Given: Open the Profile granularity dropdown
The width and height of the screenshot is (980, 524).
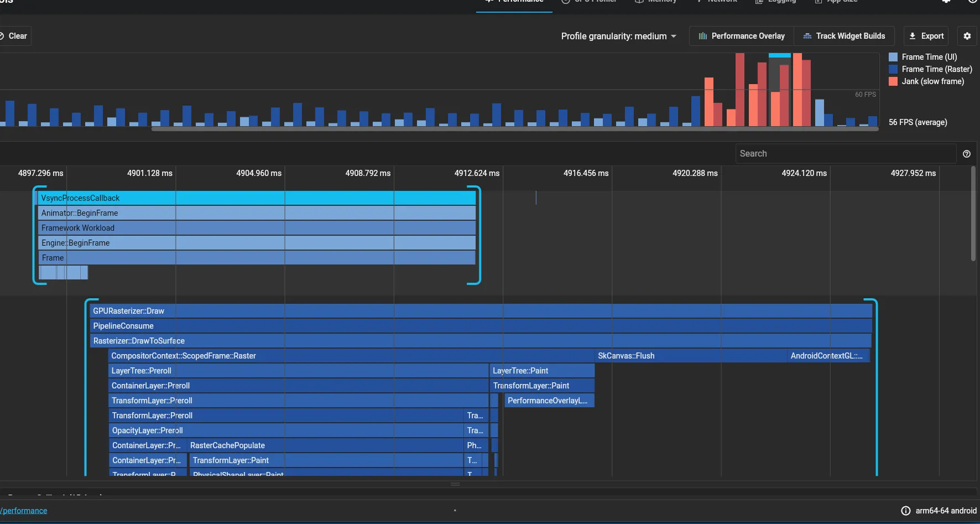Looking at the screenshot, I should click(619, 36).
